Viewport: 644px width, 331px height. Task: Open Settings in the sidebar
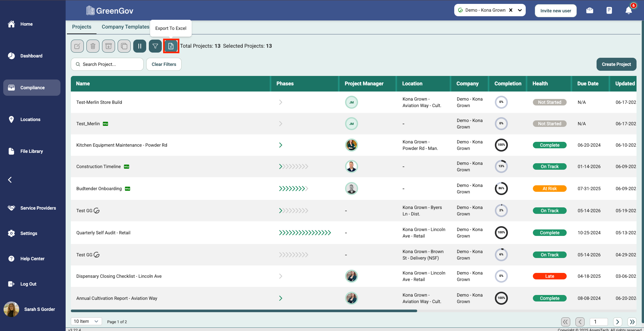pyautogui.click(x=22, y=233)
